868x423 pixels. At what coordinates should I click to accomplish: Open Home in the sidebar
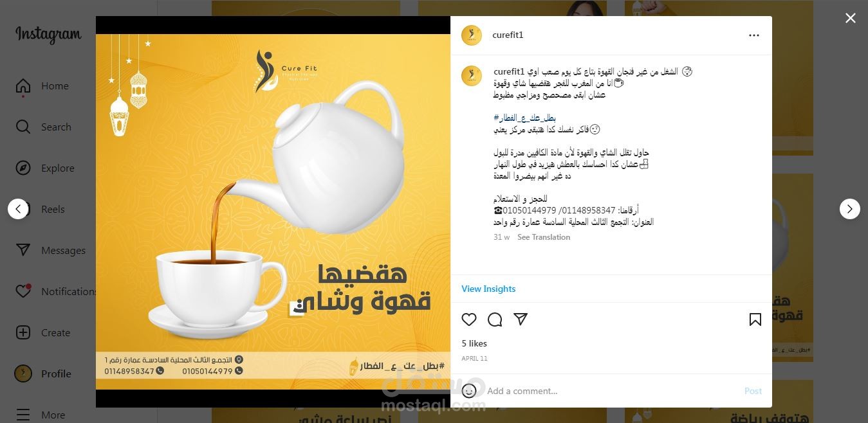tap(44, 85)
